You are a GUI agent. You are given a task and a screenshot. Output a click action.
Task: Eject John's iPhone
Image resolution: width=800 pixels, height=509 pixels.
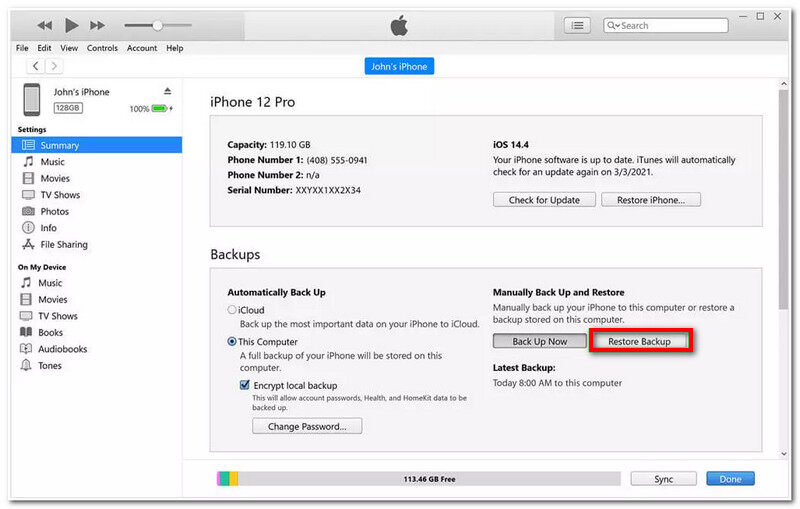tap(167, 91)
